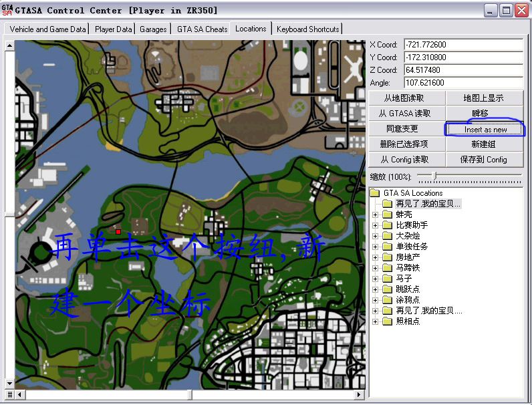Click the 马蹄铁 folder icon

tap(387, 268)
